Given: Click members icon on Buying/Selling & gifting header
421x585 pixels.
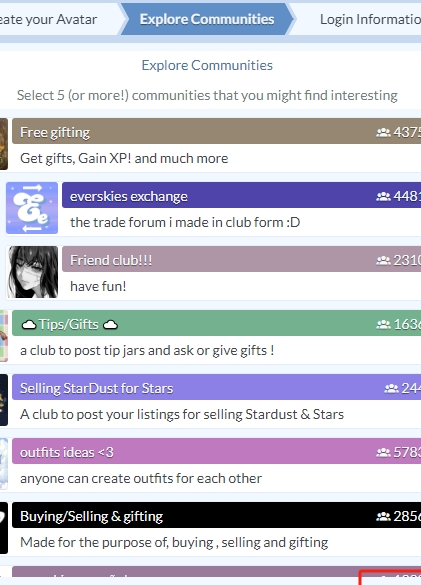Looking at the screenshot, I should tap(383, 516).
